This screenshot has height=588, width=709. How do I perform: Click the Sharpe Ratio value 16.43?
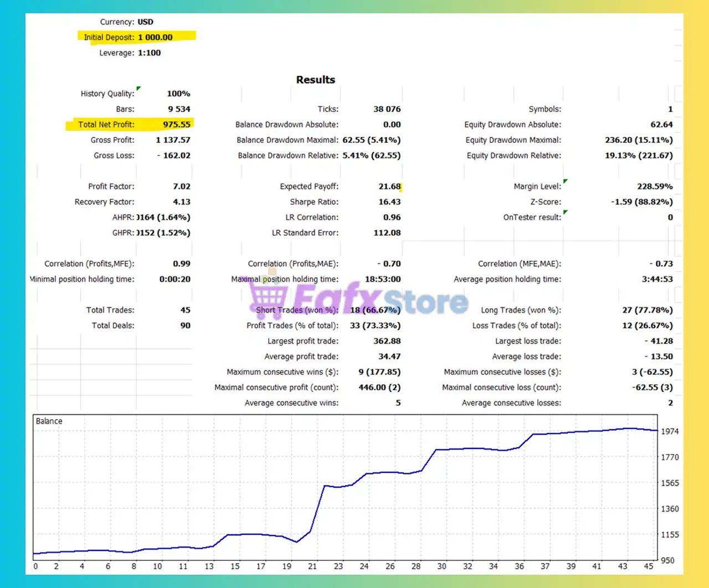click(389, 202)
